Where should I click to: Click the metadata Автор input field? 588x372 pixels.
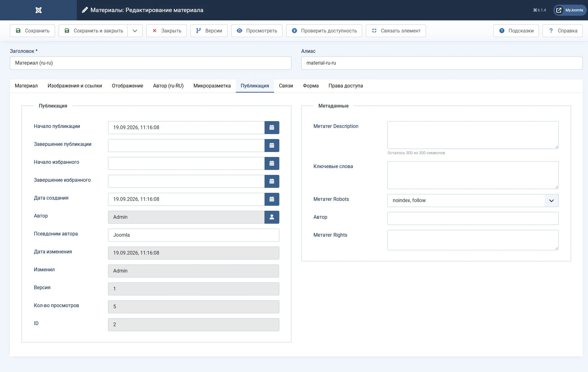click(x=473, y=218)
